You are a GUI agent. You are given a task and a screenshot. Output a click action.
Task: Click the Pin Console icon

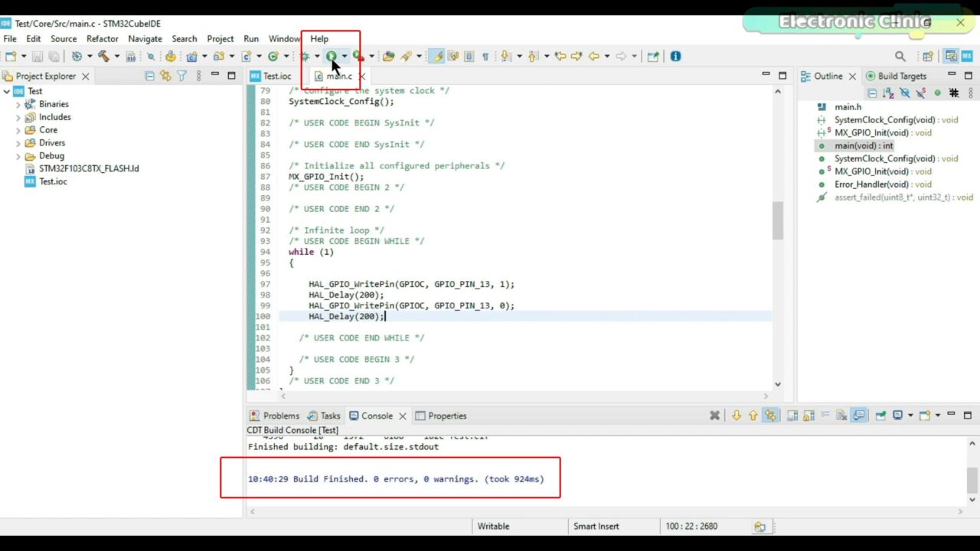coord(880,416)
